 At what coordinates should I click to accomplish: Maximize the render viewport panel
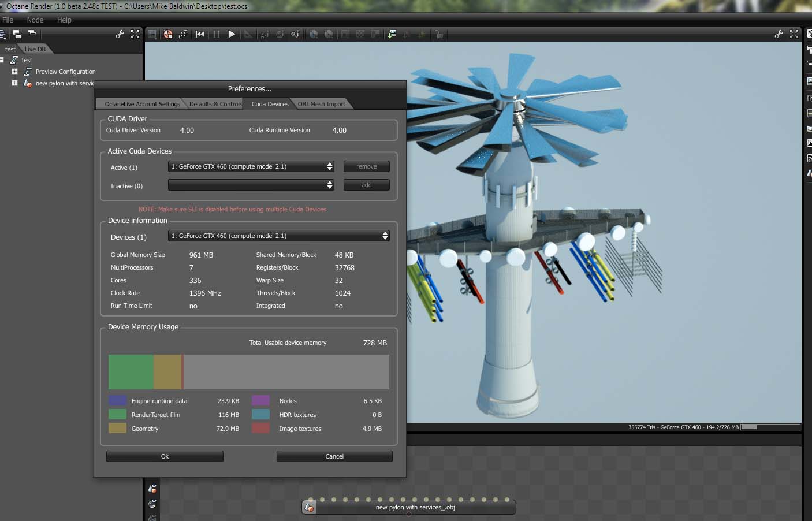794,34
